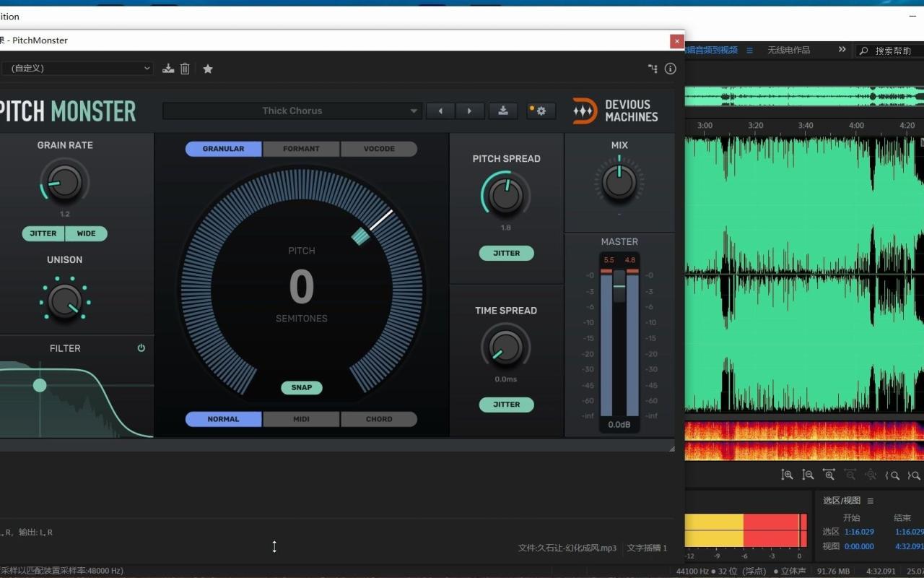This screenshot has width=924, height=578.
Task: Select the NORMAL pitch mode
Action: tap(223, 419)
